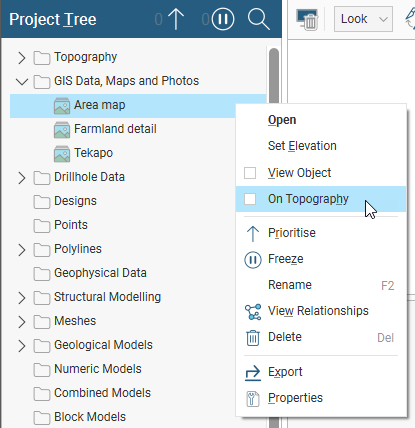Expand the Drillhole Data folder

coord(22,178)
